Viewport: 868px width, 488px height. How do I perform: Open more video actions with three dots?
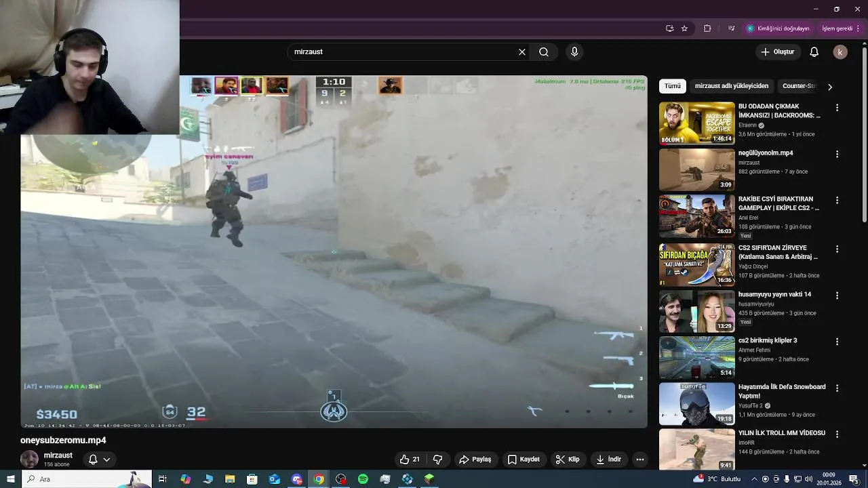(639, 460)
